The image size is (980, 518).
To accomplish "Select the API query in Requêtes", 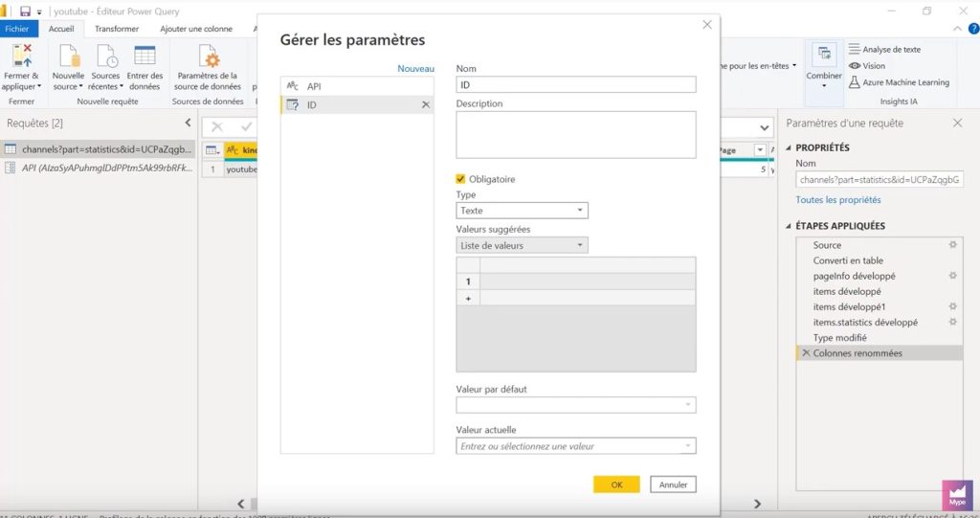I will (99, 168).
